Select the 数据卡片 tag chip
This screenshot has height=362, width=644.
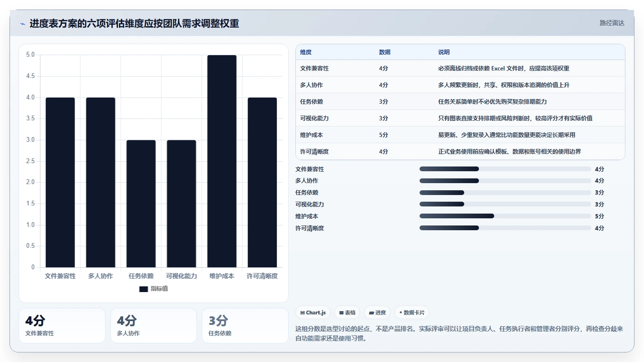coord(411,313)
